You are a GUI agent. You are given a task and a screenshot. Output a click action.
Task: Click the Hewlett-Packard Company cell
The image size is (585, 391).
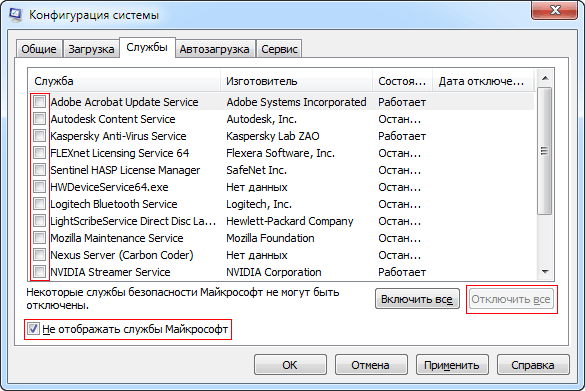pyautogui.click(x=290, y=221)
